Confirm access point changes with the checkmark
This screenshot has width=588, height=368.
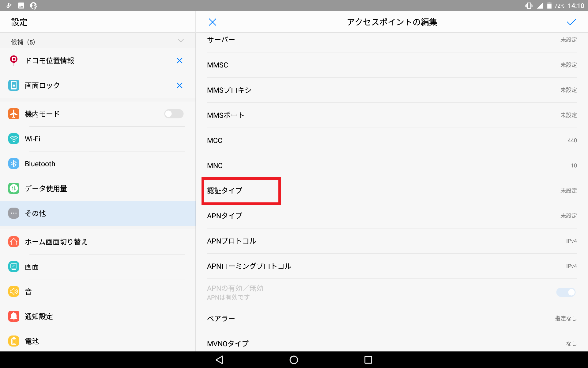click(571, 22)
